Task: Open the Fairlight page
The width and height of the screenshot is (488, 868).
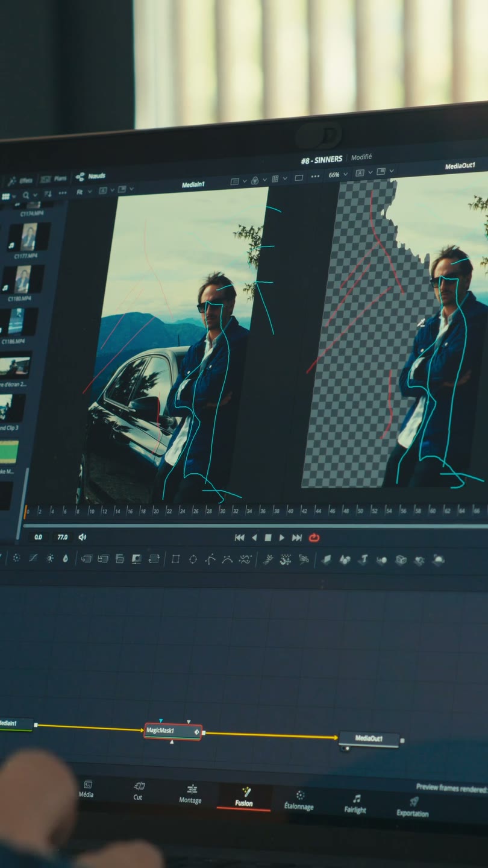Action: (x=355, y=804)
